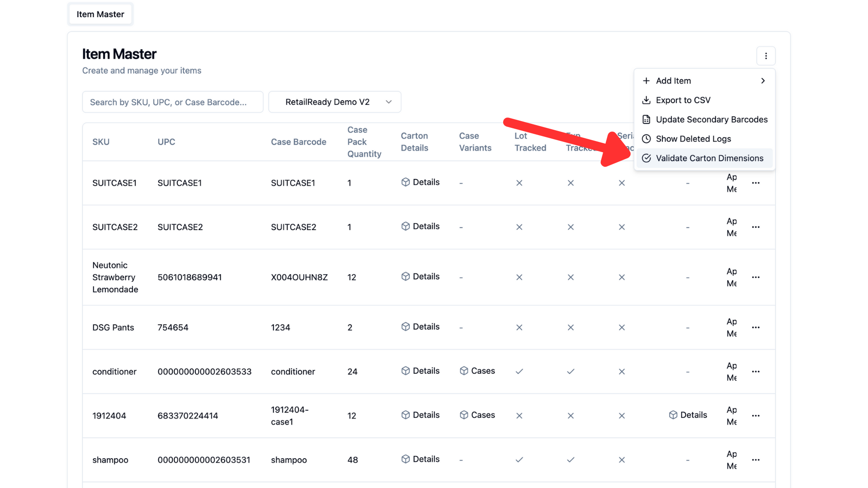Viewport: 868px width, 488px height.
Task: Open Carton Details for conditioner
Action: coord(420,371)
